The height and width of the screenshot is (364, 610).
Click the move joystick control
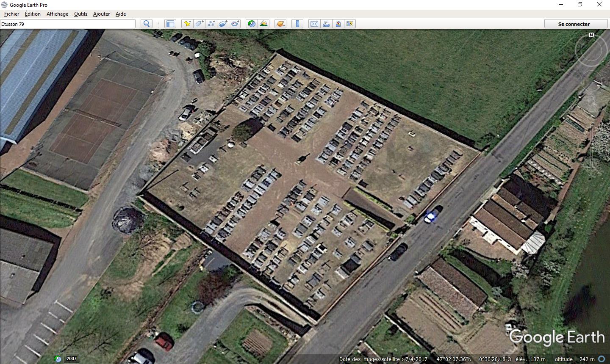(x=591, y=81)
